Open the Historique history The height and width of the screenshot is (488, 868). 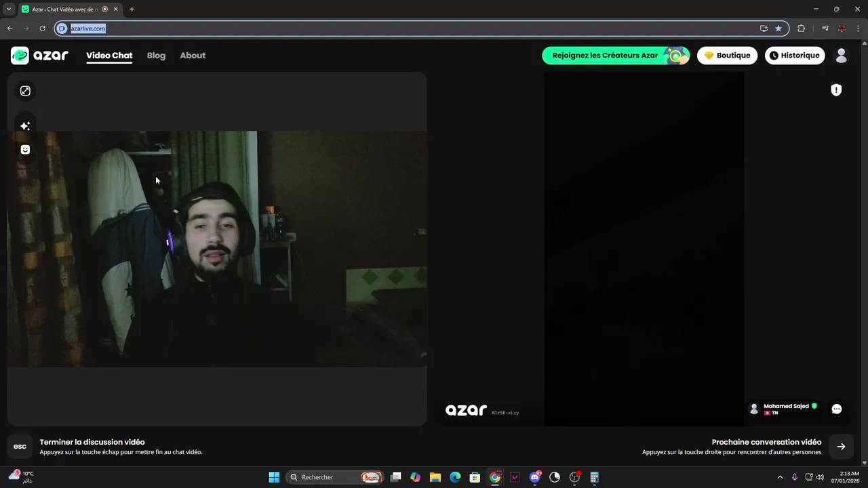(x=795, y=56)
